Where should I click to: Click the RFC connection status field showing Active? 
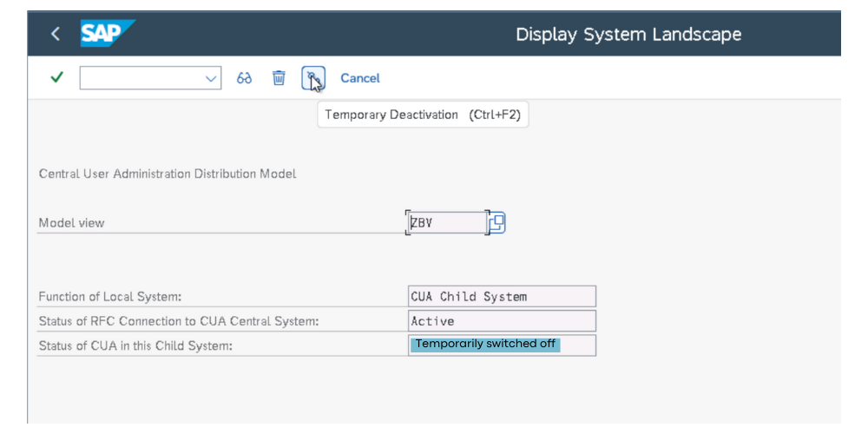(502, 321)
